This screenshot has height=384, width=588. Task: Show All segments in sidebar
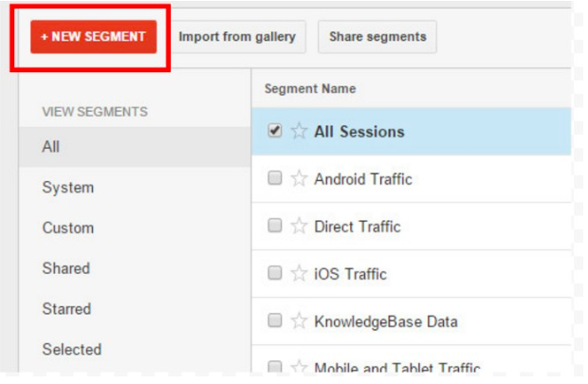tap(135, 147)
